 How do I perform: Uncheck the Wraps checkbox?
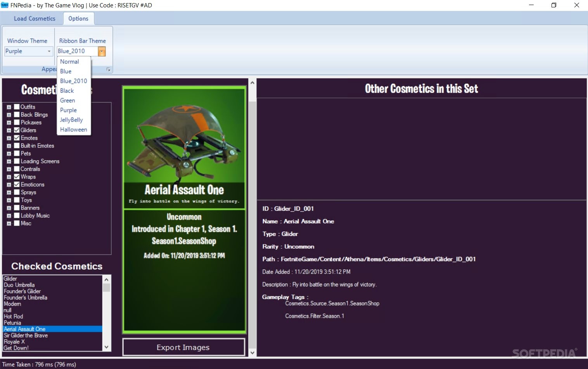[17, 177]
